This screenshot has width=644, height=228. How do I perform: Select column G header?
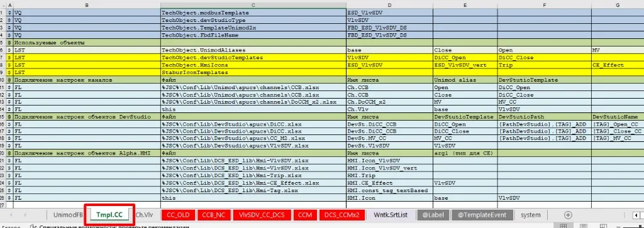point(618,4)
